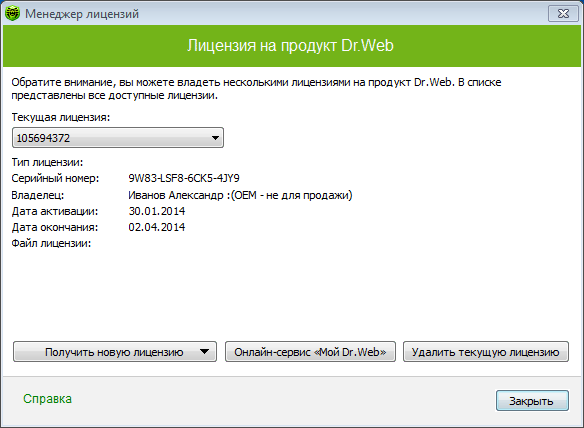Click the "Дата окончания:" label
The width and height of the screenshot is (584, 428).
(x=55, y=227)
